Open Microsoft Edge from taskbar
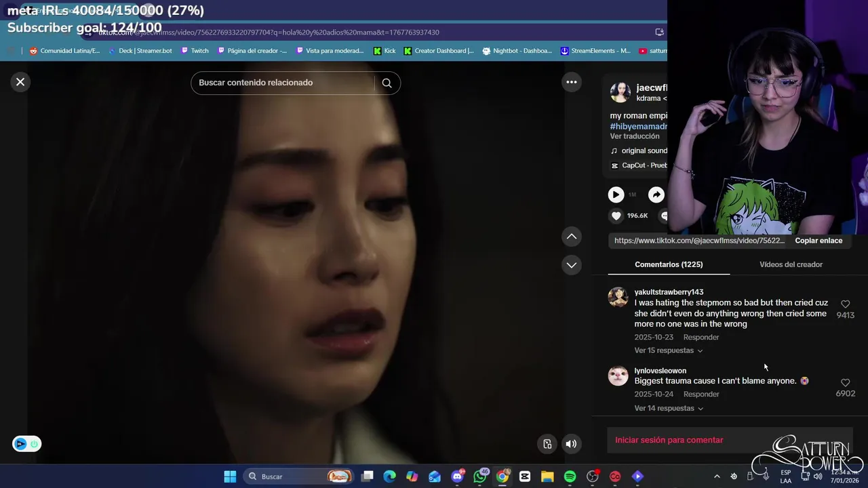This screenshot has height=488, width=868. pyautogui.click(x=389, y=476)
